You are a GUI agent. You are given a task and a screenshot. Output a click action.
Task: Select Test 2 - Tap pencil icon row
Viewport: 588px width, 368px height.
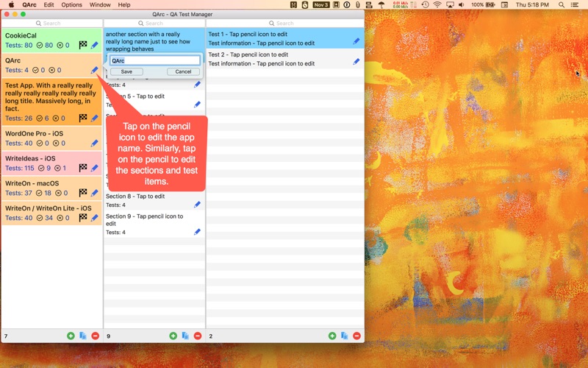[x=285, y=59]
